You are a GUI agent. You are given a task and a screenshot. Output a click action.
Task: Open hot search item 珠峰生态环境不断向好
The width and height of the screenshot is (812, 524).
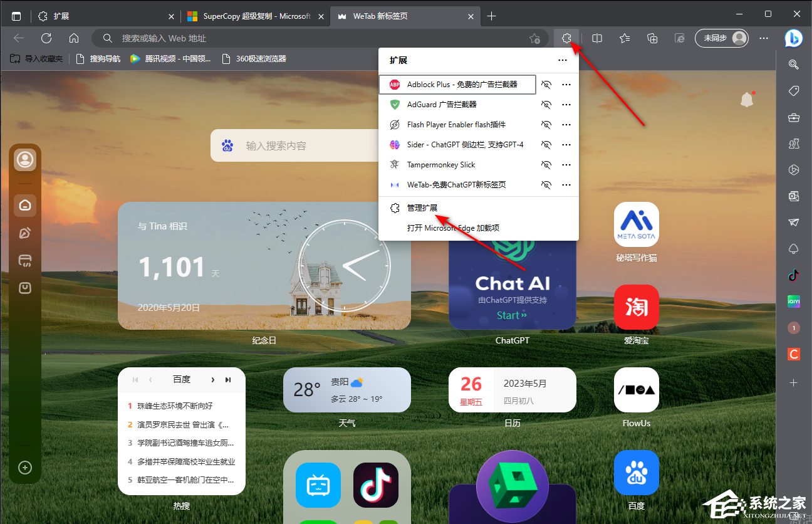[x=175, y=406]
